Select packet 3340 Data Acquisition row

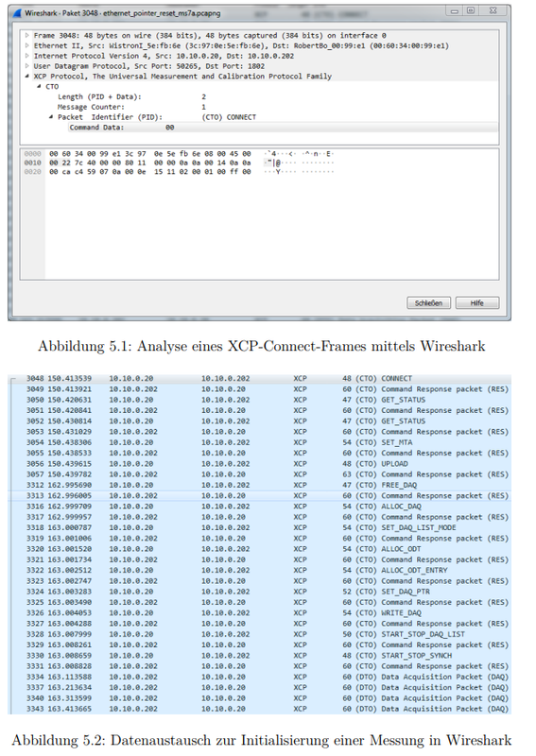click(260, 697)
